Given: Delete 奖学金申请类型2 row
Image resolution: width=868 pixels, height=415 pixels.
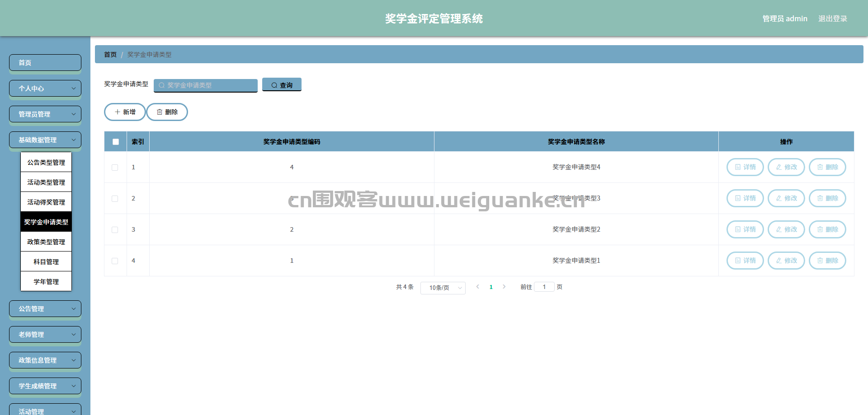Looking at the screenshot, I should (827, 229).
